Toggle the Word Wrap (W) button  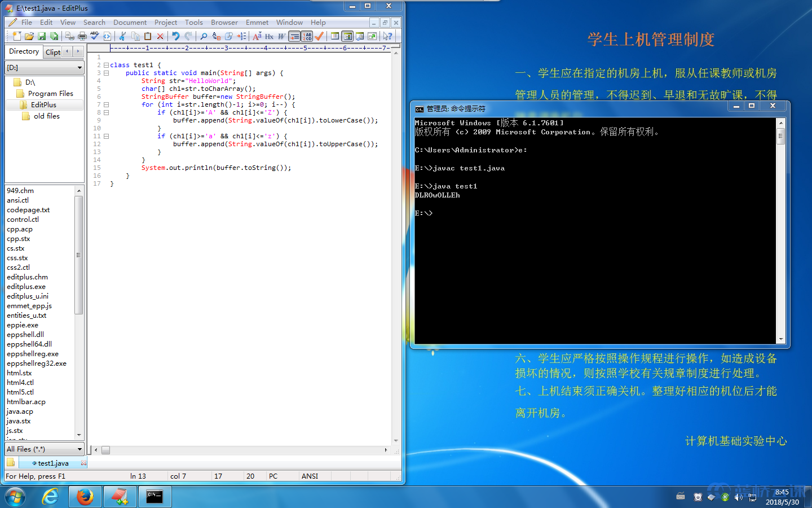coord(281,36)
